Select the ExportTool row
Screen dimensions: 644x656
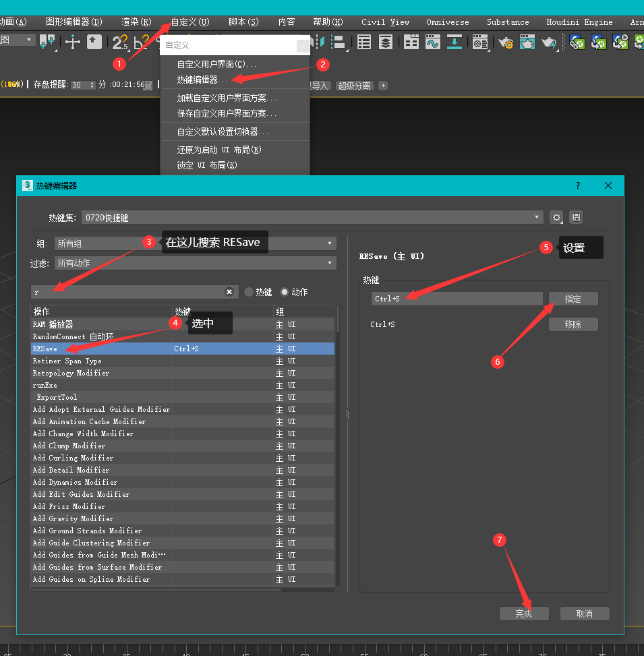(183, 397)
